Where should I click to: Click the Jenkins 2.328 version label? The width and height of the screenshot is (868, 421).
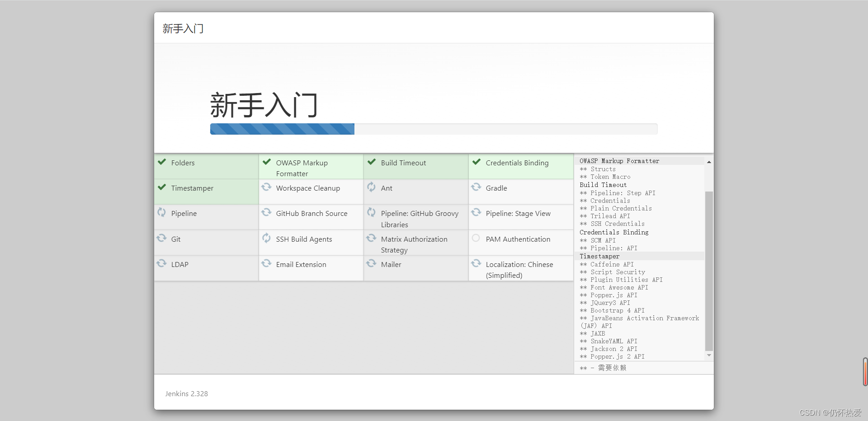186,393
